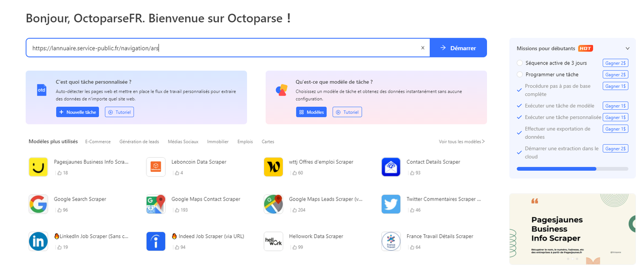644x267 pixels.
Task: Select the wttj Offres d'emploi Scraper icon
Action: click(273, 167)
